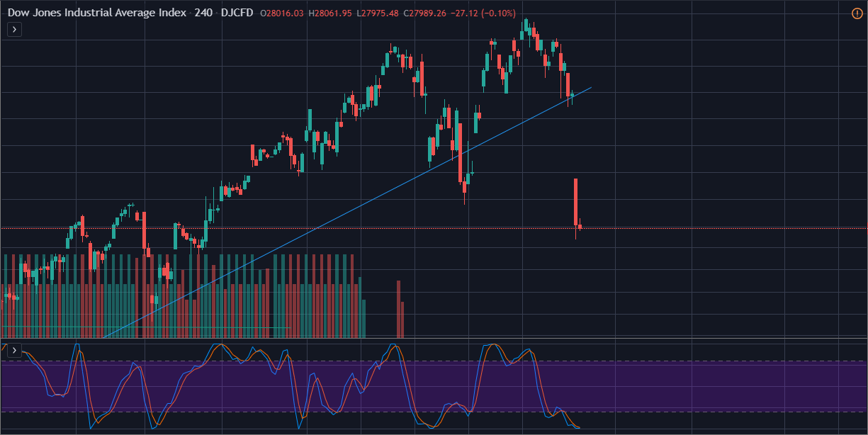Expand the oscillator pane legend chevron
This screenshot has width=868, height=435.
click(x=15, y=350)
